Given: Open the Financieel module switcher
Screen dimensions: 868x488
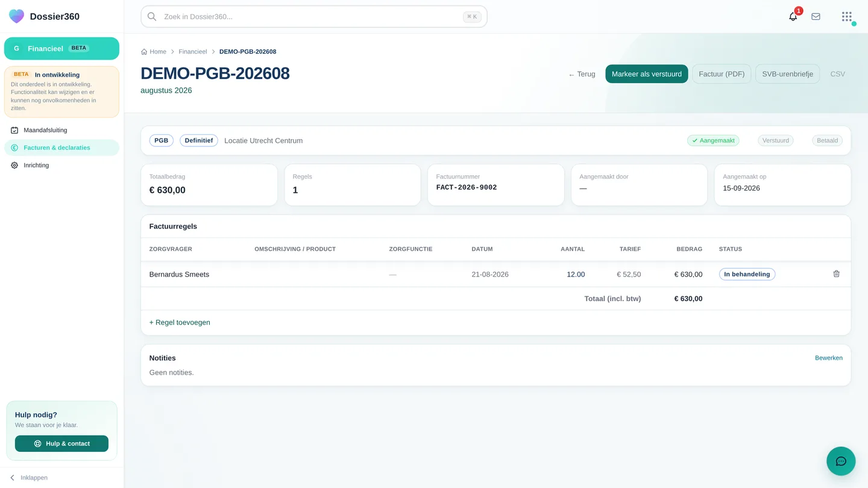Looking at the screenshot, I should coord(61,48).
